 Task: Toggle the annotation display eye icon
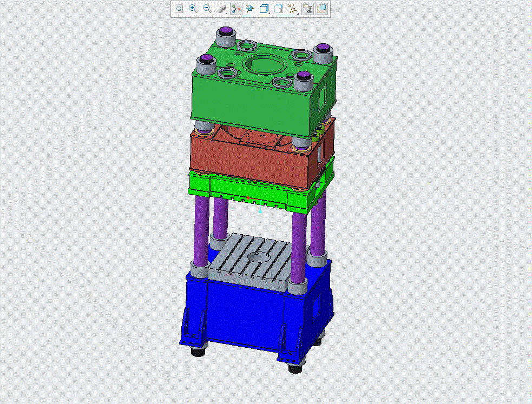(x=308, y=9)
